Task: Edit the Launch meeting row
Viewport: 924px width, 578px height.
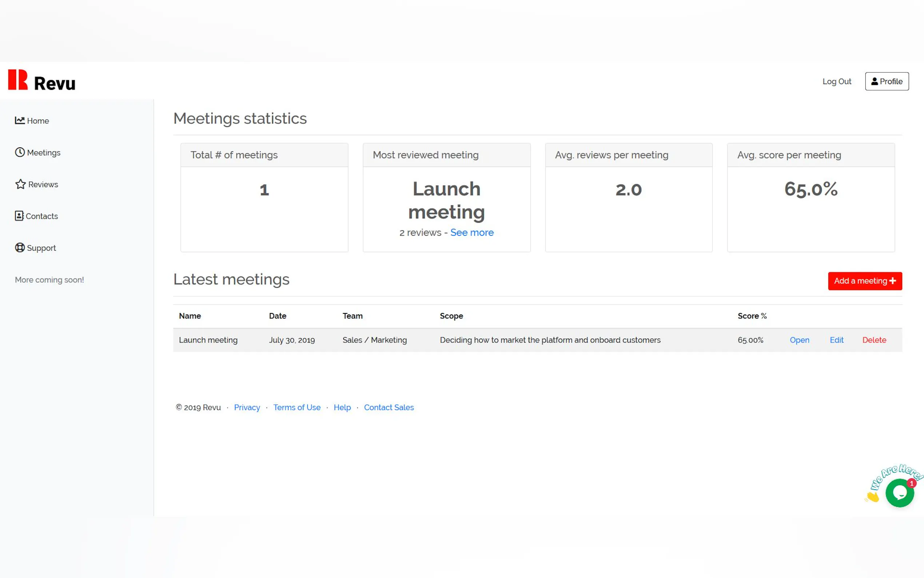Action: point(836,340)
